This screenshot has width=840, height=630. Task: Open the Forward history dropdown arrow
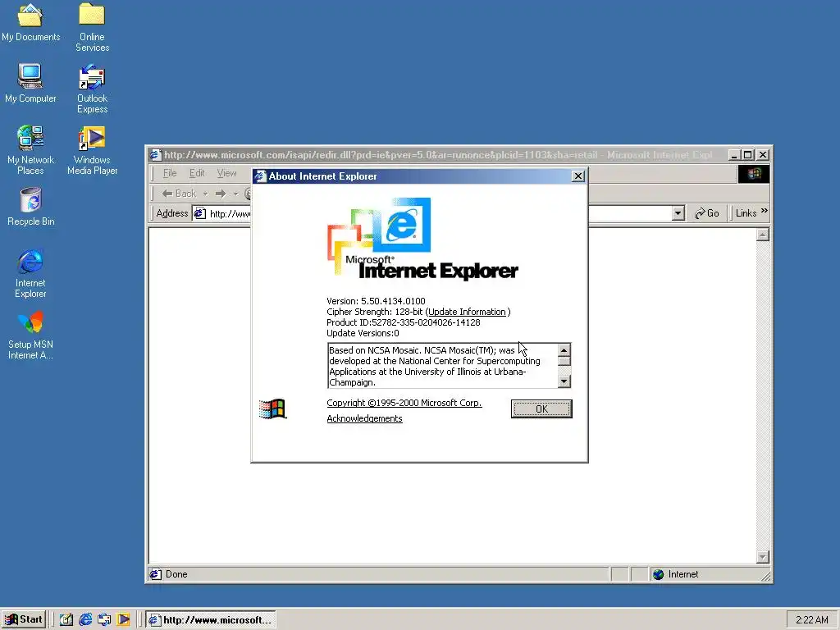(235, 194)
